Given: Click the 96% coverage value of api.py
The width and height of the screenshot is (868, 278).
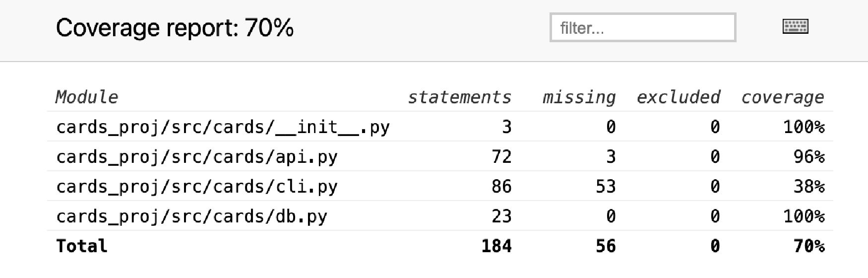Looking at the screenshot, I should click(x=809, y=157).
